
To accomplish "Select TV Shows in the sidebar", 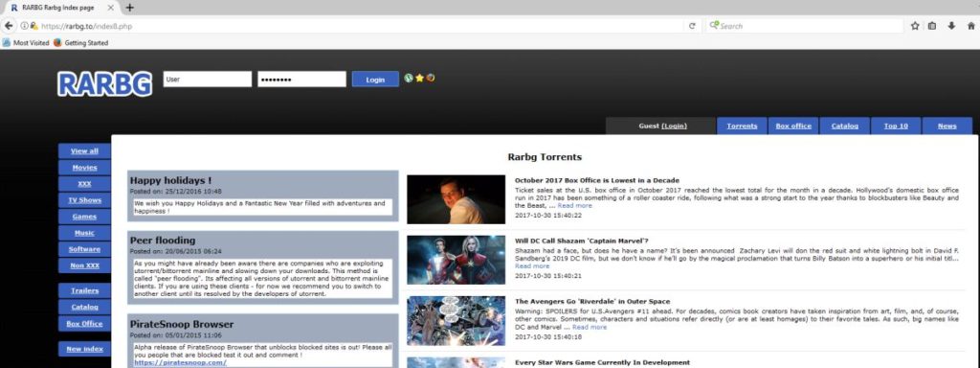I will (x=84, y=199).
